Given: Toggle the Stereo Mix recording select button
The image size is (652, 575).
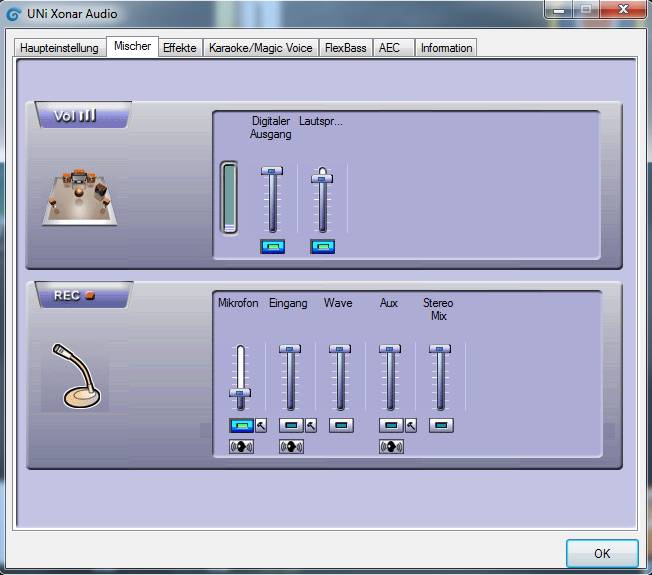Looking at the screenshot, I should click(x=441, y=425).
